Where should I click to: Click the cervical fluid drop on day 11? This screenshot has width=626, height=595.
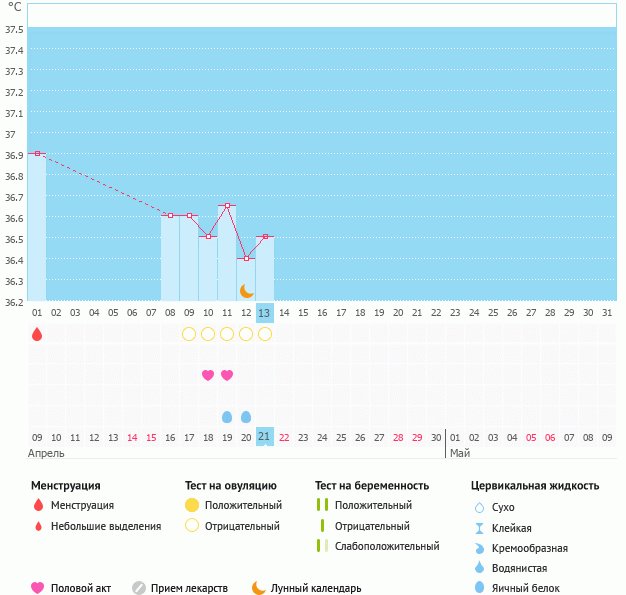pyautogui.click(x=227, y=416)
